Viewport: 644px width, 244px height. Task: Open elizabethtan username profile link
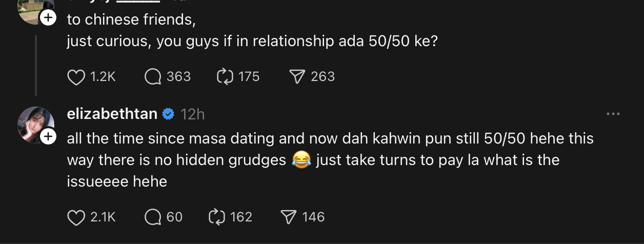click(112, 114)
